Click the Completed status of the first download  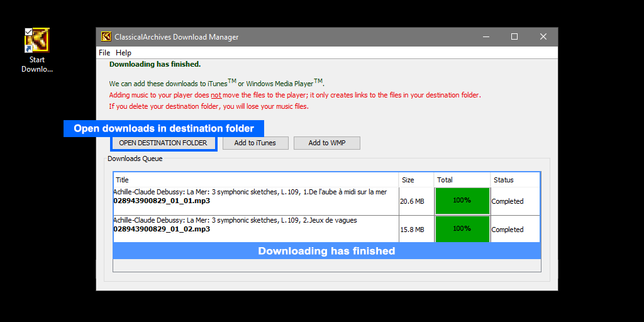click(508, 202)
